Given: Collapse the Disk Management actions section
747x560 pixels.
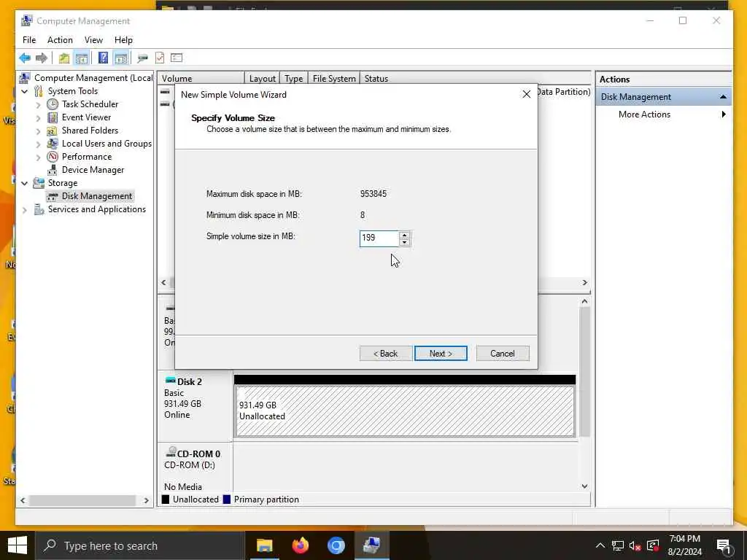Looking at the screenshot, I should [723, 97].
